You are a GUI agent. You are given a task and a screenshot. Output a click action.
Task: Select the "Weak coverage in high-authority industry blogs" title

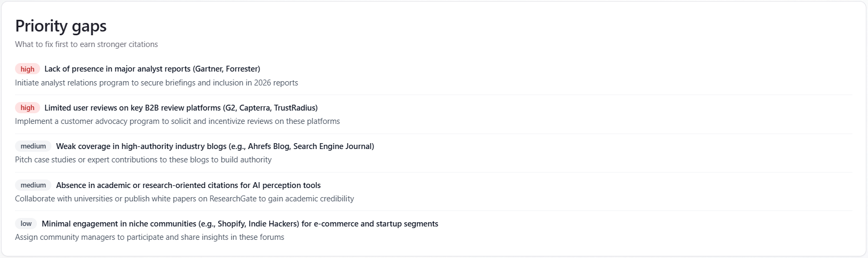pyautogui.click(x=215, y=146)
